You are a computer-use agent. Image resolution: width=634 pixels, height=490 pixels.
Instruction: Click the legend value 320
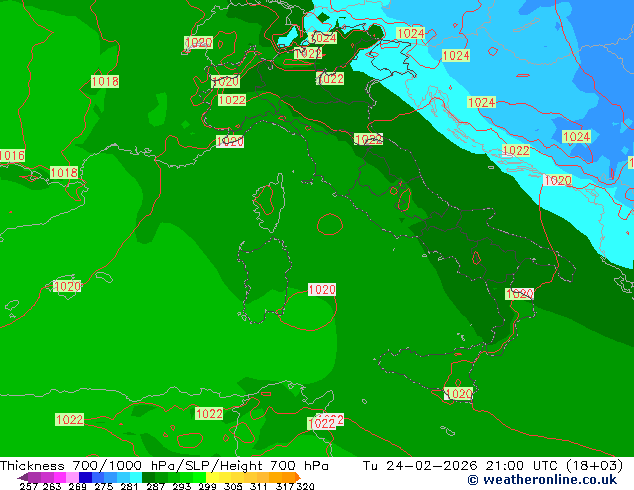305,486
